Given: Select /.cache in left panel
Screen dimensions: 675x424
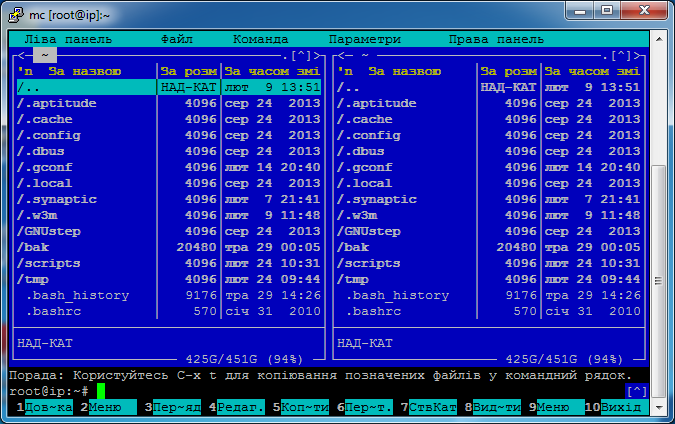Looking at the screenshot, I should [169, 119].
